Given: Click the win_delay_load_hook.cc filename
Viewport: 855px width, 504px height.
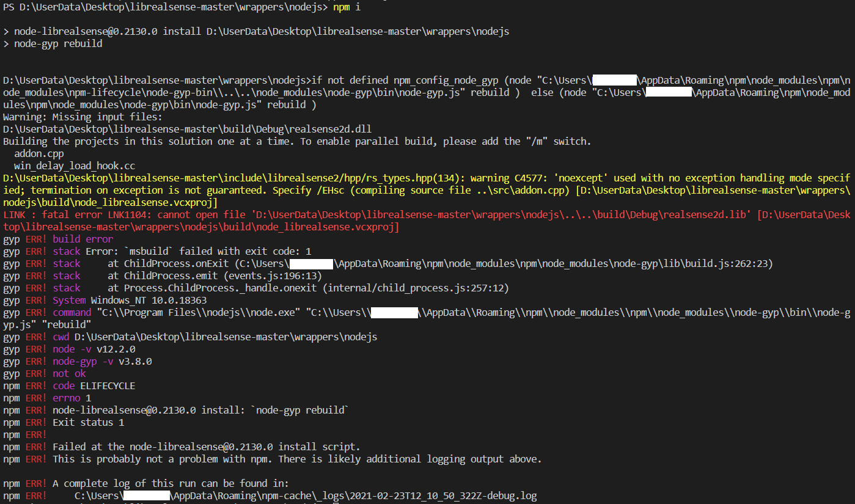Looking at the screenshot, I should pos(74,166).
